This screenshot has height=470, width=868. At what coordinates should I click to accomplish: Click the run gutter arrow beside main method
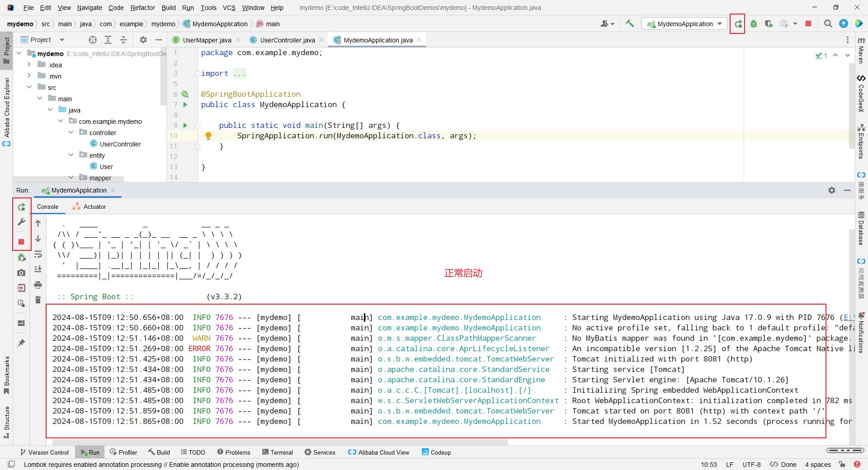click(x=185, y=125)
